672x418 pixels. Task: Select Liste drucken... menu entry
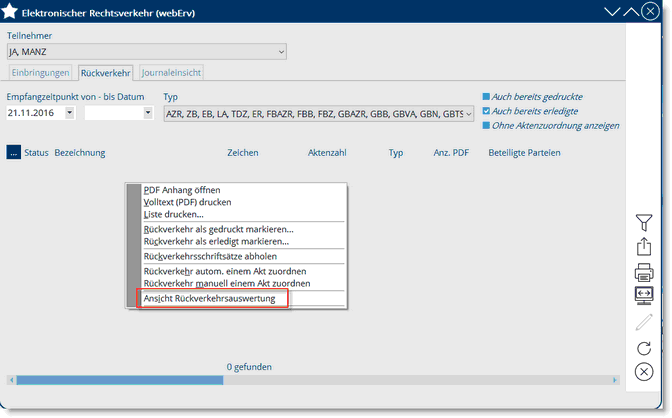173,214
